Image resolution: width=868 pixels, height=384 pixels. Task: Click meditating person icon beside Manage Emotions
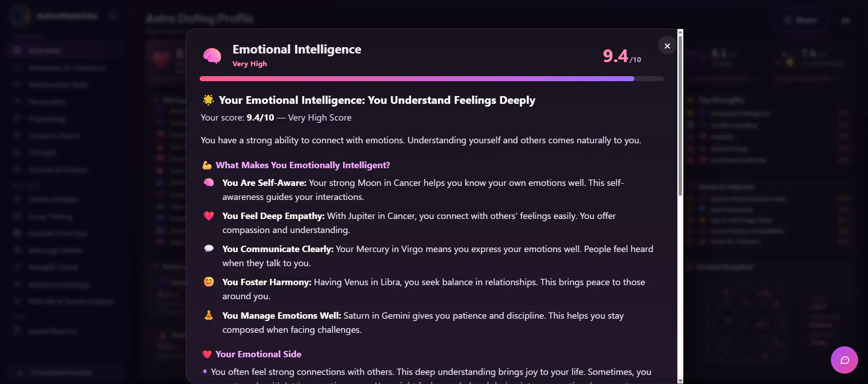(x=209, y=315)
